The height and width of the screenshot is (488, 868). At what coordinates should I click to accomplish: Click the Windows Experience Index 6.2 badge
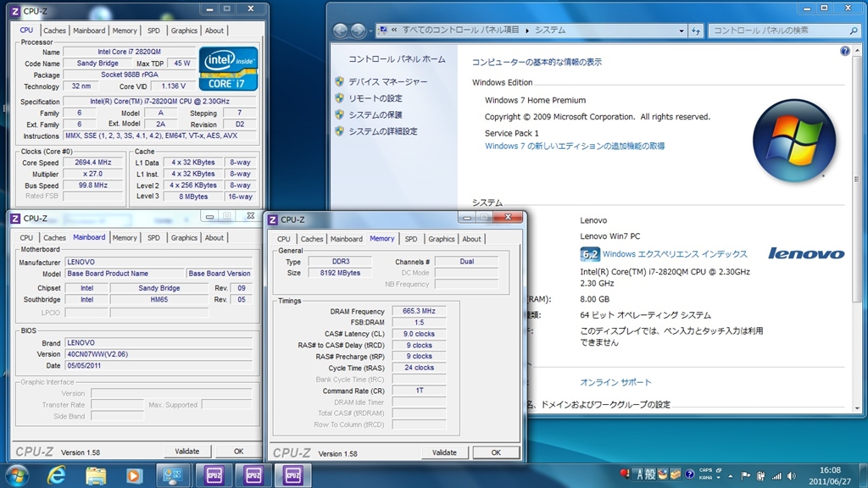[x=590, y=254]
